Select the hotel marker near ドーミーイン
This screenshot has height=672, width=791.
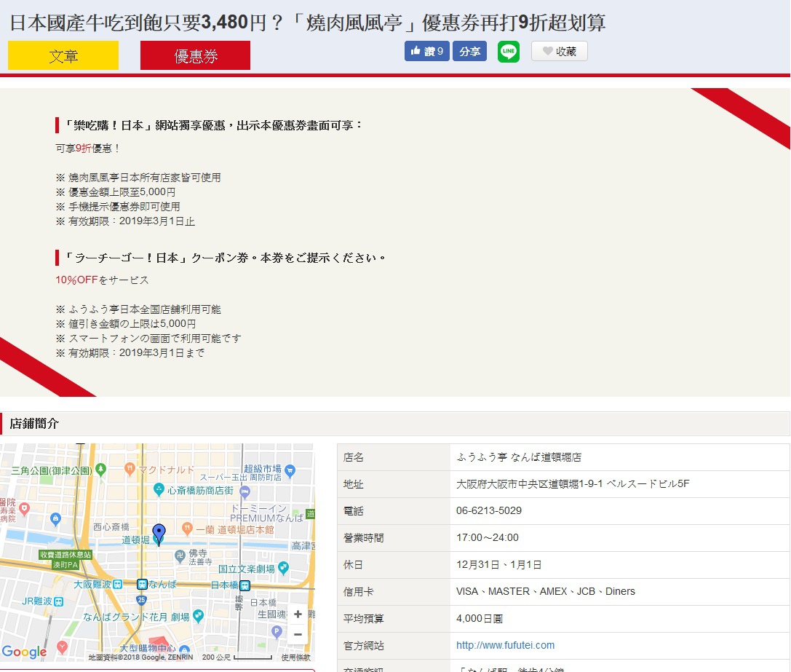[245, 491]
